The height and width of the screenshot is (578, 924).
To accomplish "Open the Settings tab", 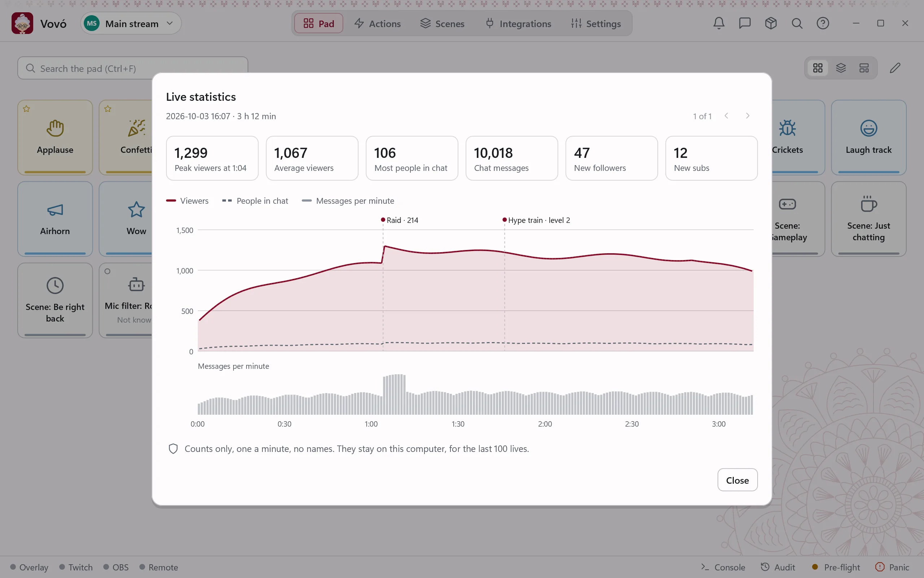I will 596,23.
